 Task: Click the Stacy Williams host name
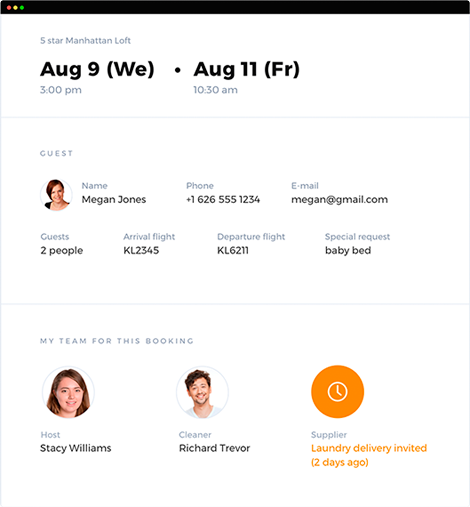click(76, 448)
